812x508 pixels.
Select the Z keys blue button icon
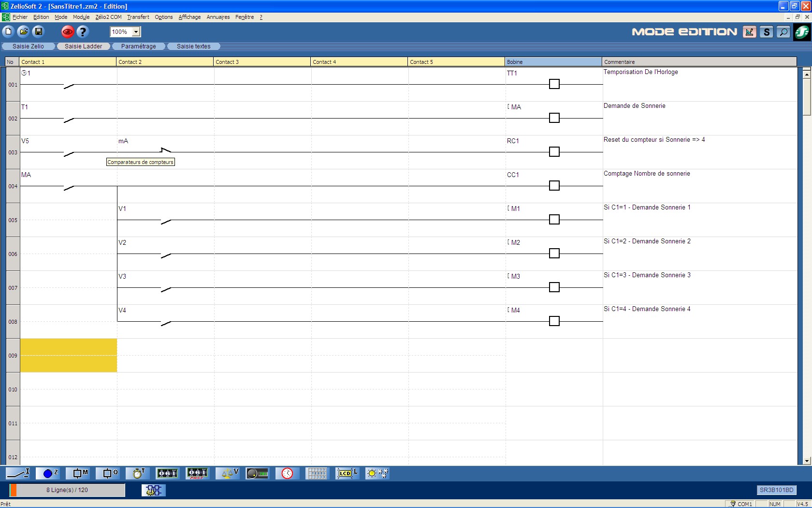pyautogui.click(x=49, y=473)
